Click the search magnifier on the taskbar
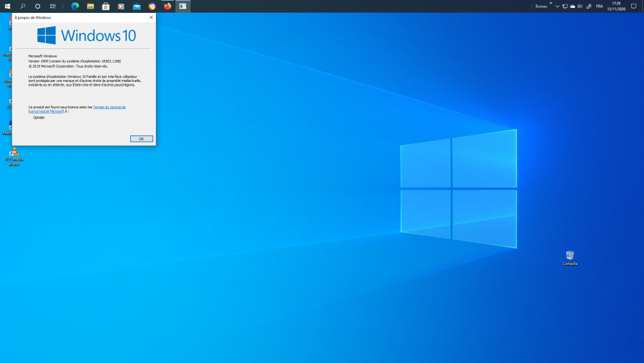 (x=23, y=6)
